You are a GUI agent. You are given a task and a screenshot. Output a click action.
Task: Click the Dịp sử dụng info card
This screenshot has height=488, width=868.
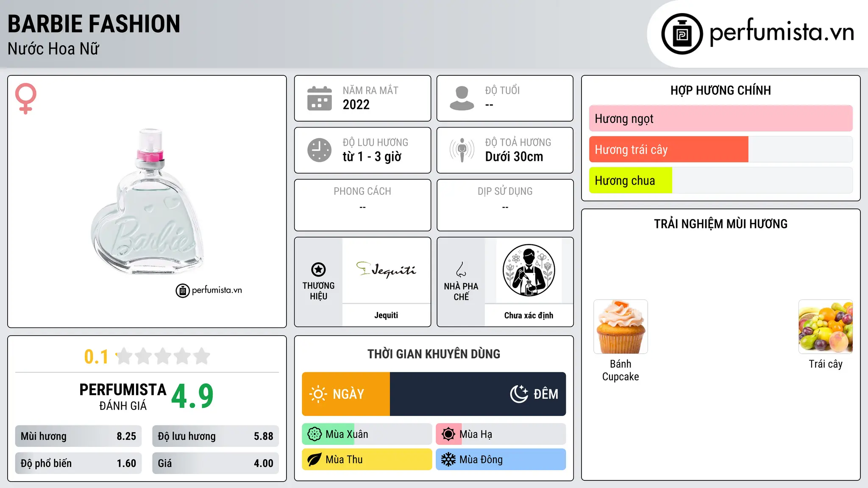point(505,205)
